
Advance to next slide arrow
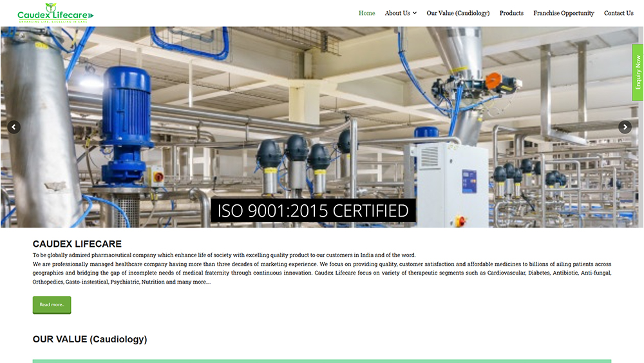tap(625, 127)
